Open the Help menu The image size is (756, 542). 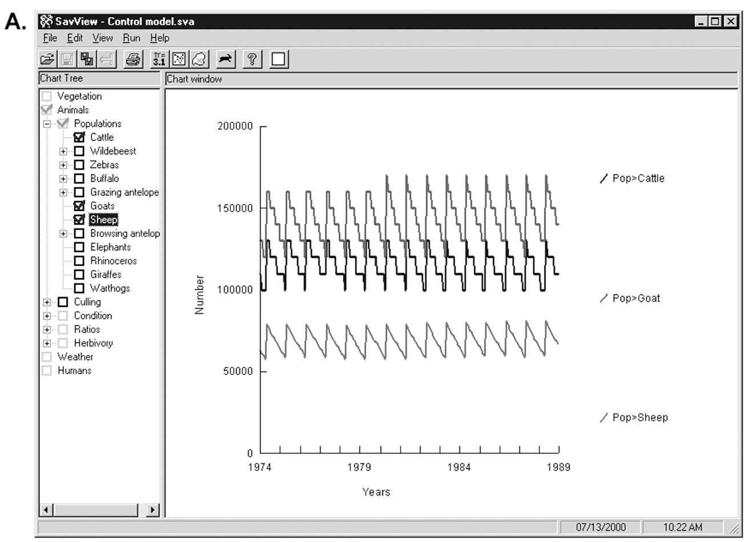click(160, 38)
